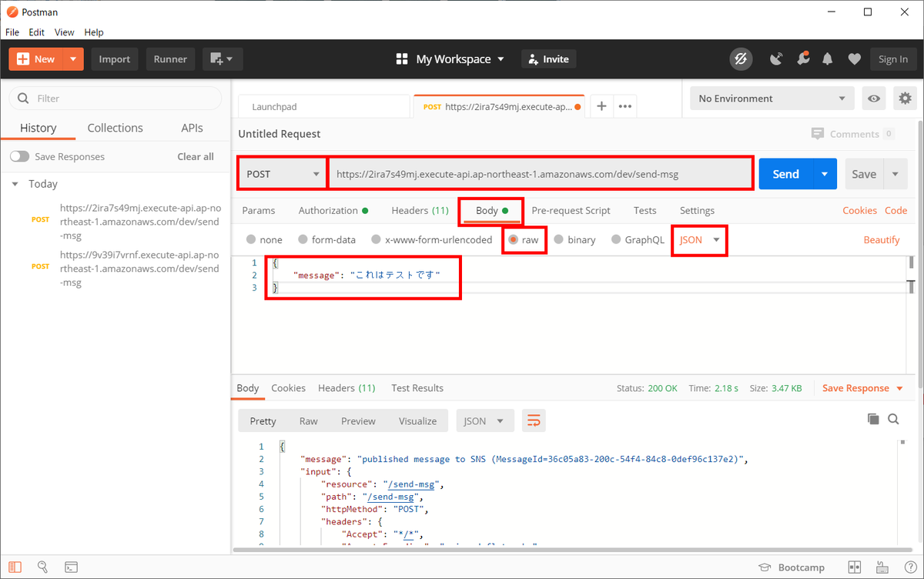Screen dimensions: 924x579
Task: Open the Save button dropdown arrow
Action: pyautogui.click(x=895, y=174)
